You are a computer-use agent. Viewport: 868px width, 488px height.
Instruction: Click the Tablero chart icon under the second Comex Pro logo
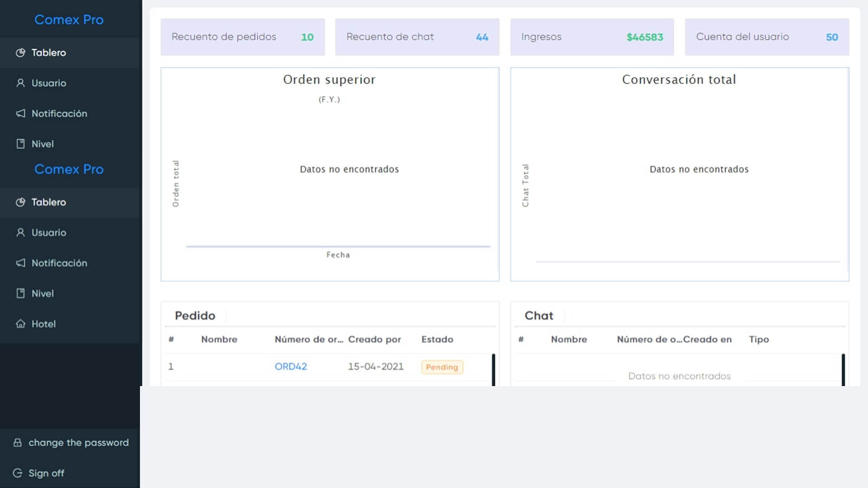click(x=21, y=202)
